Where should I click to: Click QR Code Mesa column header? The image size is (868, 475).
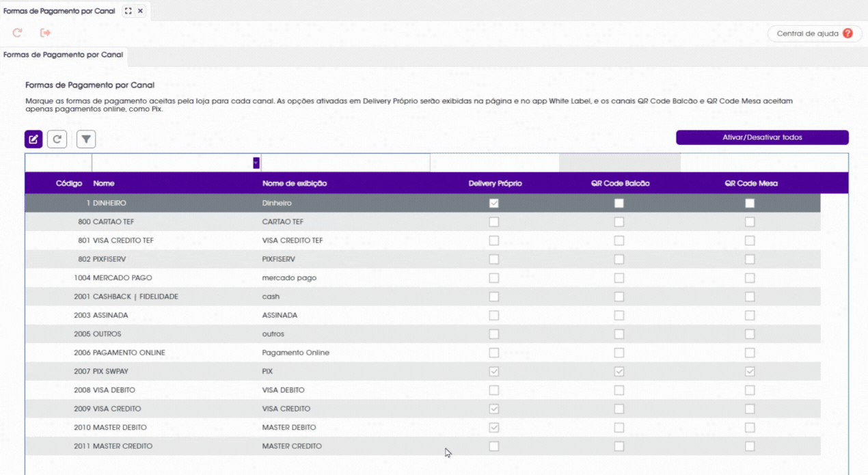[751, 183]
